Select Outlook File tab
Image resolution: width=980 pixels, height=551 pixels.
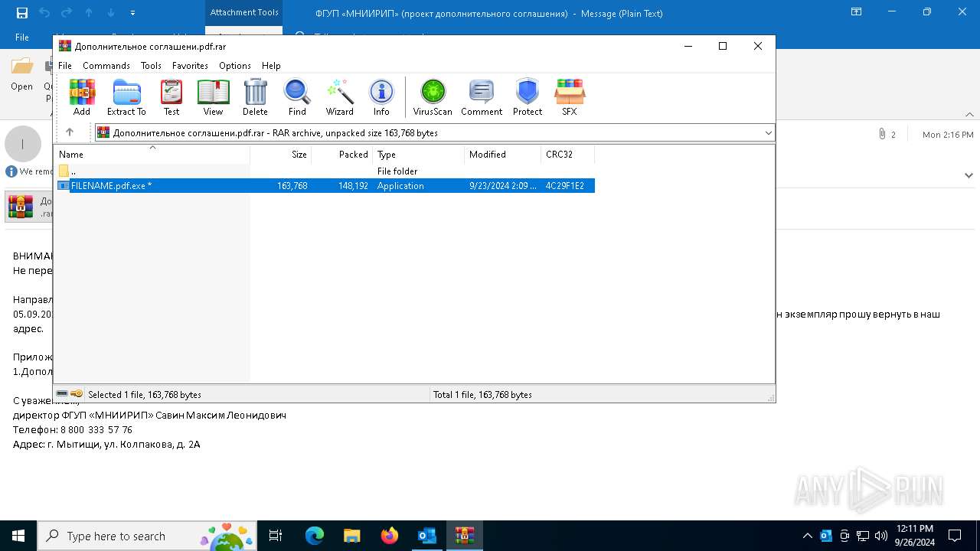22,37
